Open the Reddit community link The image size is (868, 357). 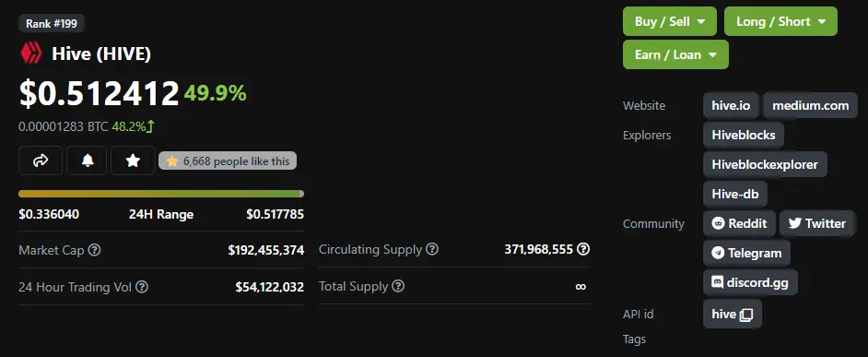coord(739,223)
